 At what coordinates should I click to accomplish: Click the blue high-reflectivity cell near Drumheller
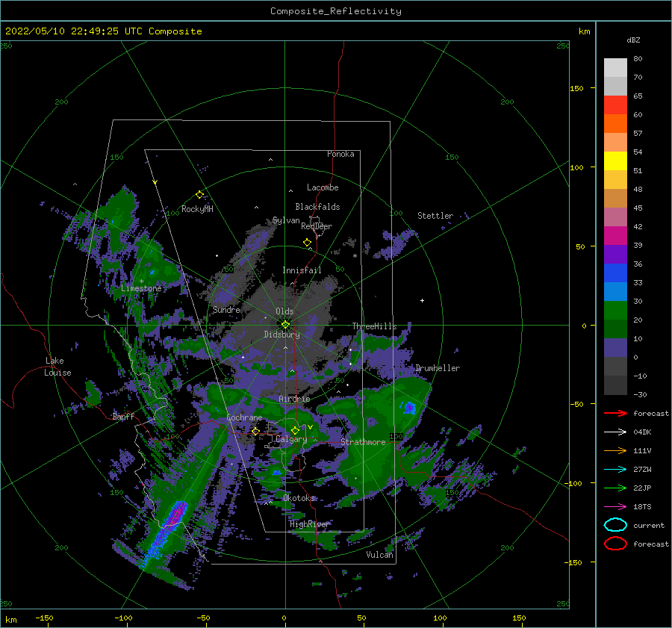(409, 407)
